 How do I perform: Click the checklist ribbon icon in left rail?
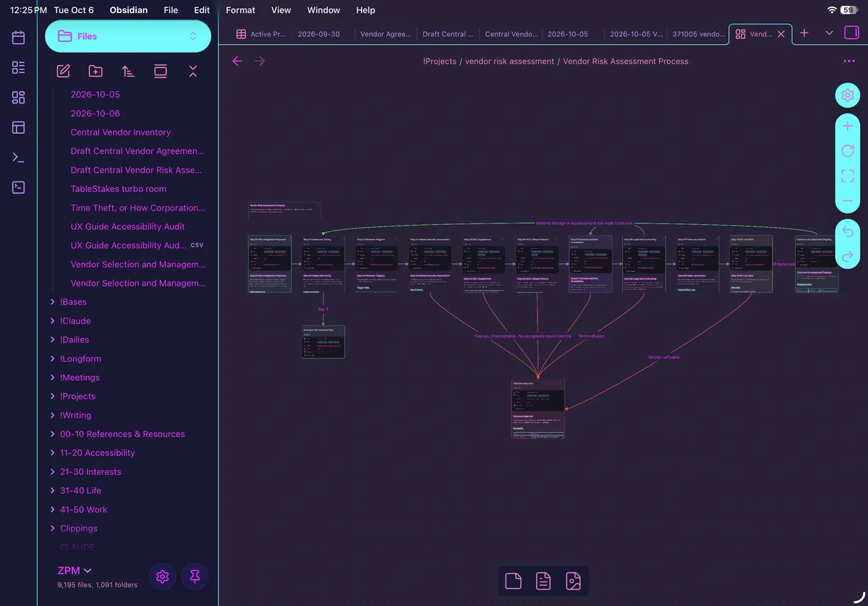coord(19,67)
